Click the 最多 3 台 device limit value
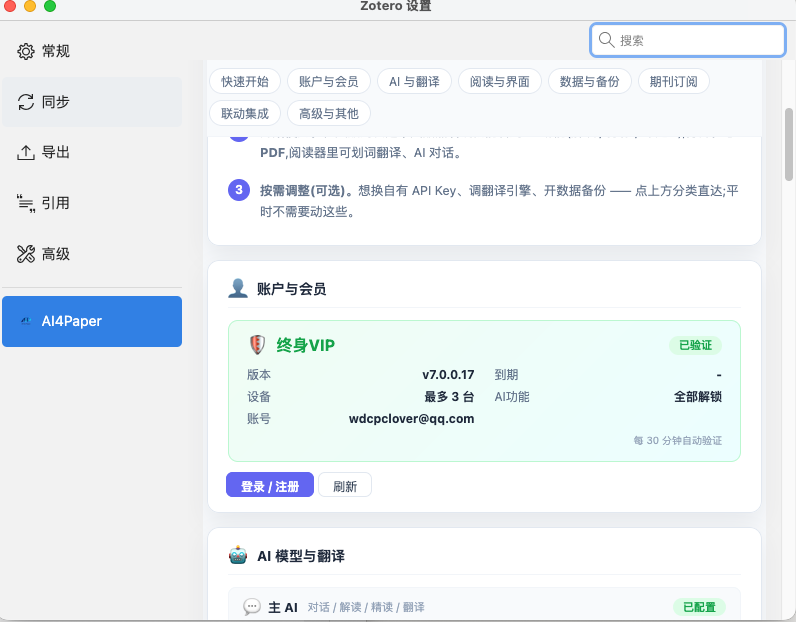 click(x=449, y=397)
